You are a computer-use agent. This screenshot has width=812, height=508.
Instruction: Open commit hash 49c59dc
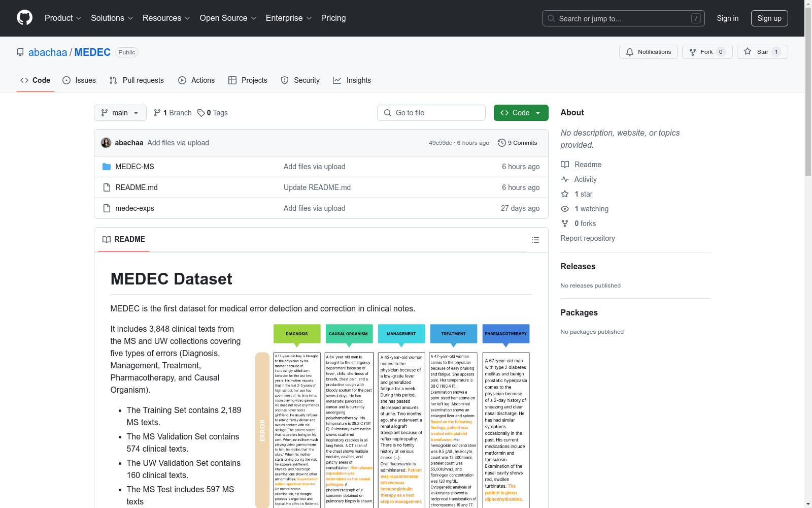440,143
